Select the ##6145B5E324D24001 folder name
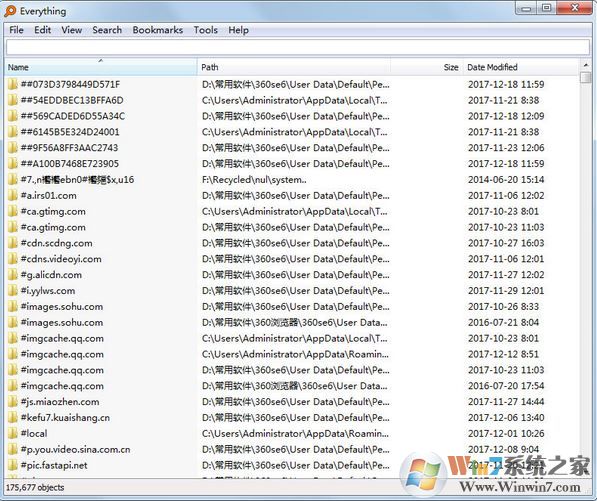The height and width of the screenshot is (501, 597). (70, 132)
